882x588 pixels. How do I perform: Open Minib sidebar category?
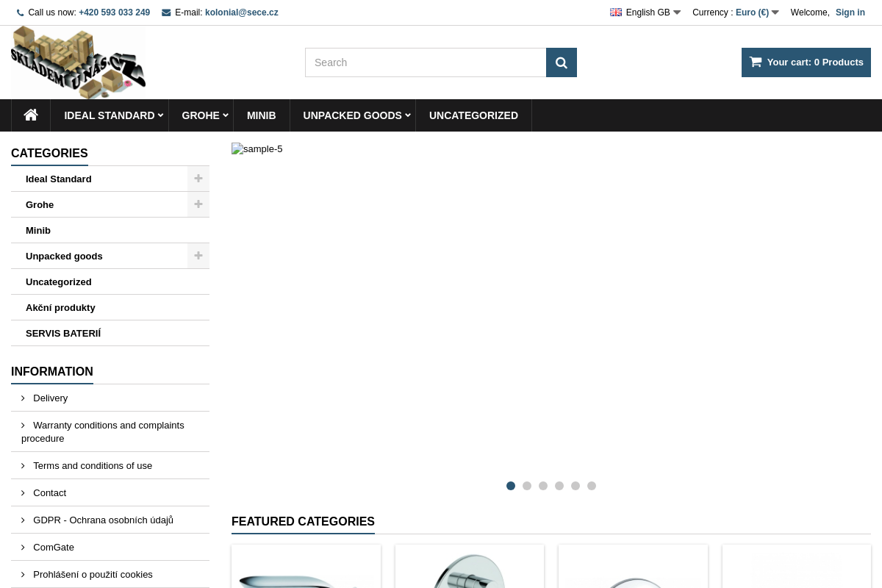click(38, 230)
